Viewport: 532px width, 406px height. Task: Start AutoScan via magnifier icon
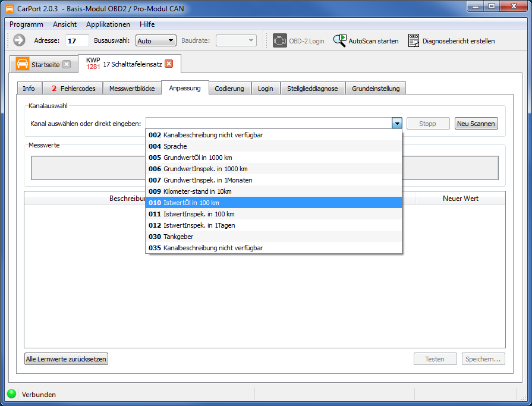click(x=339, y=40)
